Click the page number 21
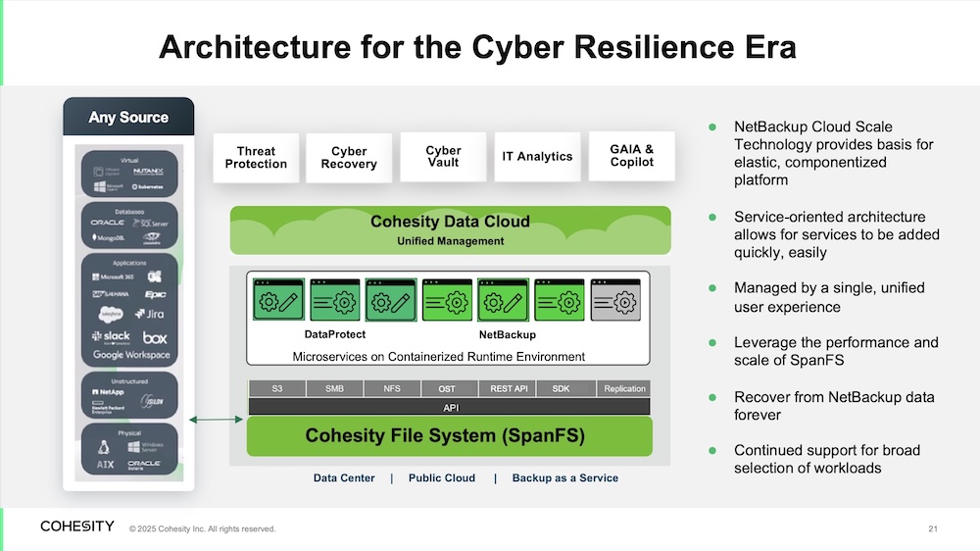This screenshot has width=980, height=551. pyautogui.click(x=933, y=529)
